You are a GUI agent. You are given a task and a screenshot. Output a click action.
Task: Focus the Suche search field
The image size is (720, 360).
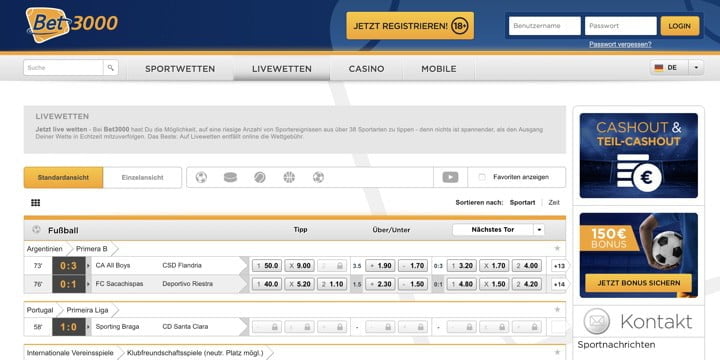[63, 68]
